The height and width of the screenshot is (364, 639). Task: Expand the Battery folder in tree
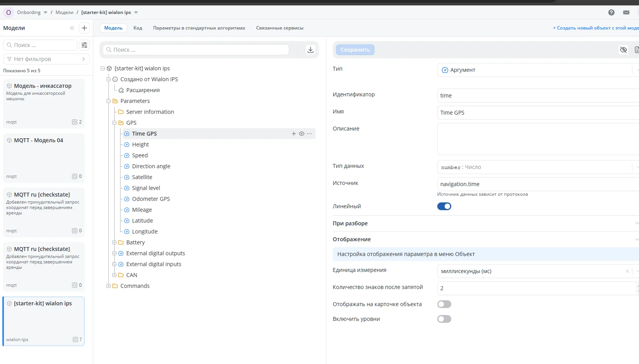[115, 242]
